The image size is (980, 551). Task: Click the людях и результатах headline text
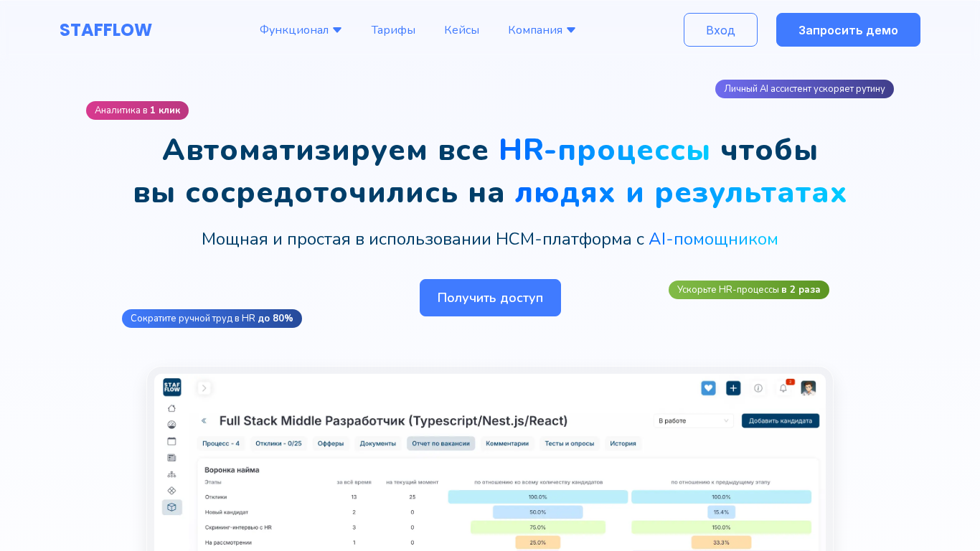coord(681,192)
